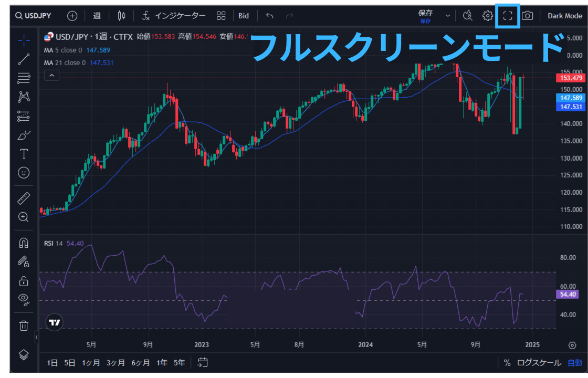Click the 147.589 MA price label
The image size is (588, 378).
tap(570, 98)
